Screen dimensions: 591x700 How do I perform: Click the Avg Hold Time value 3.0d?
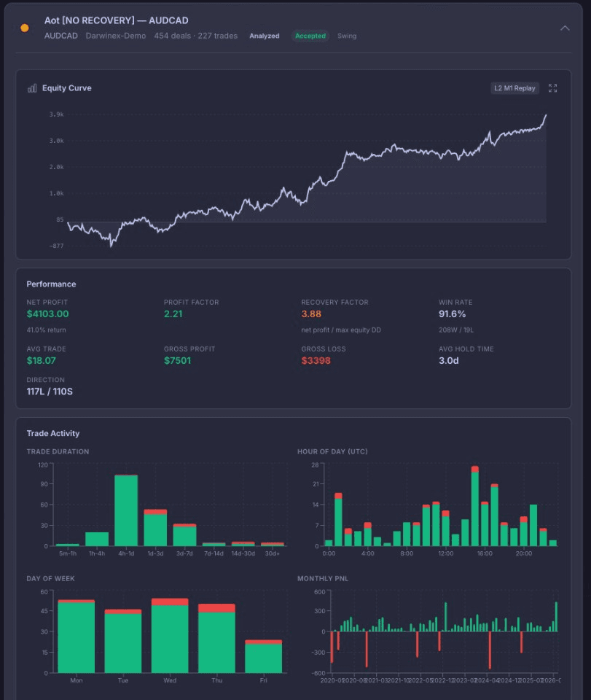449,360
